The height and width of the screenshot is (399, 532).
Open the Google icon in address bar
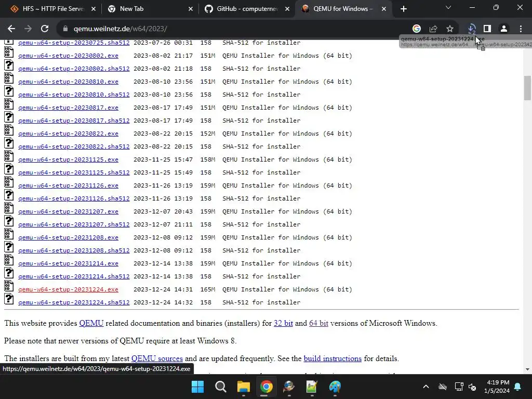pyautogui.click(x=416, y=29)
